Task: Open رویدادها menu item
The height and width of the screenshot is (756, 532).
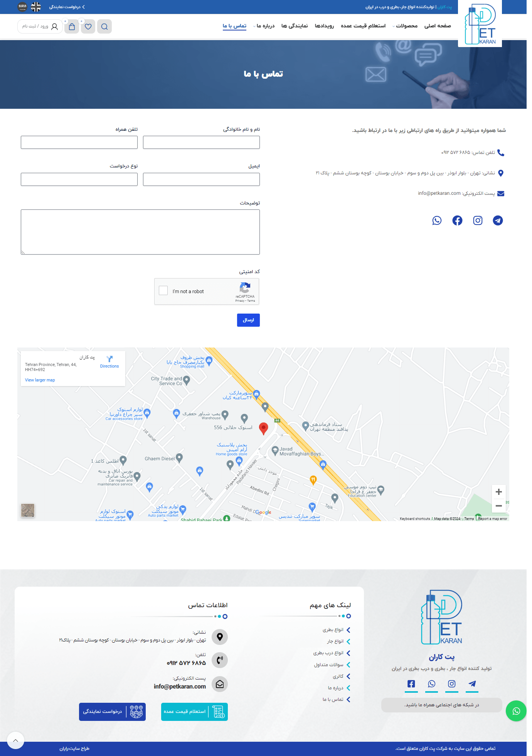Action: pyautogui.click(x=324, y=26)
